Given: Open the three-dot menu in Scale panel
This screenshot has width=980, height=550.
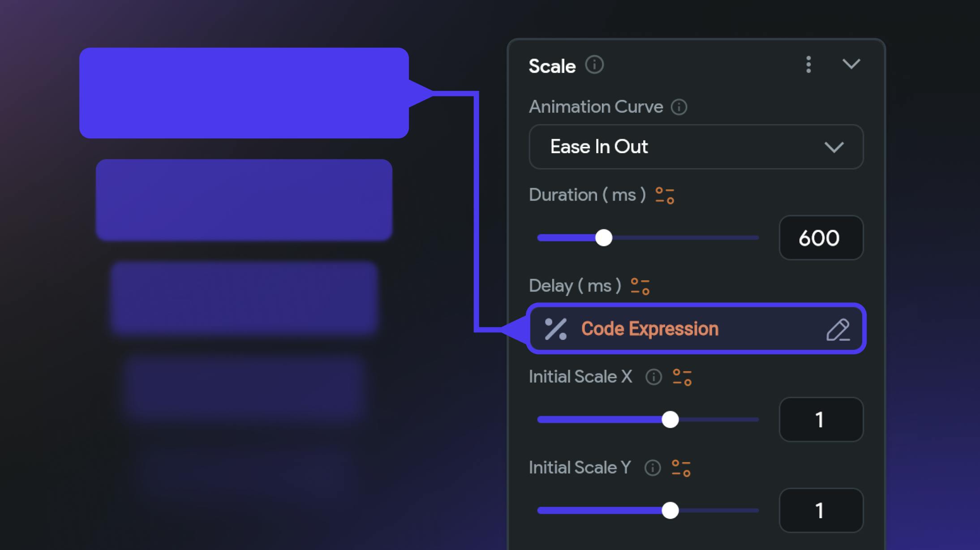Looking at the screenshot, I should point(808,65).
